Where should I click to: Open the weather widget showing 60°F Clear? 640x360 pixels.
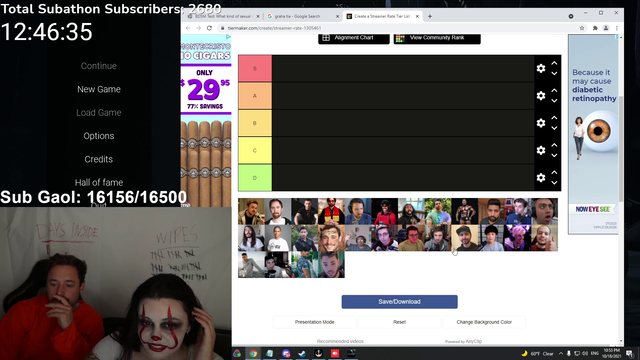tap(538, 353)
